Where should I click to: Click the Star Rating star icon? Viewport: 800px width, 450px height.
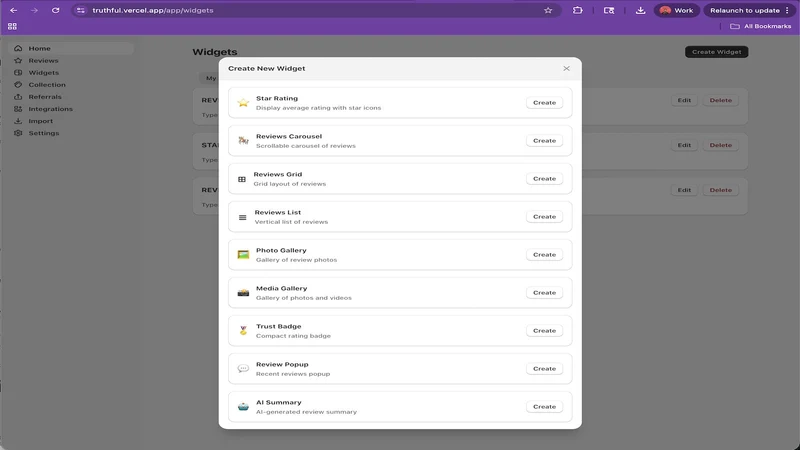point(243,103)
